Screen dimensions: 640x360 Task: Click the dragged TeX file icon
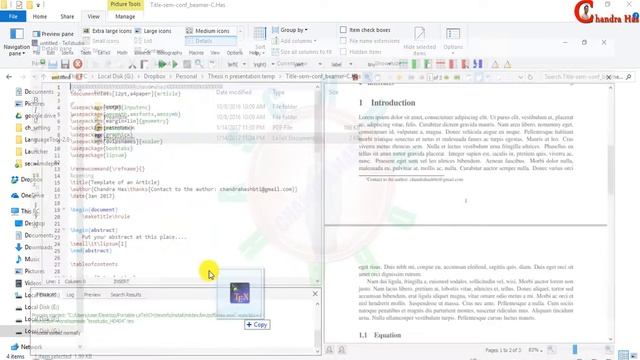(240, 293)
